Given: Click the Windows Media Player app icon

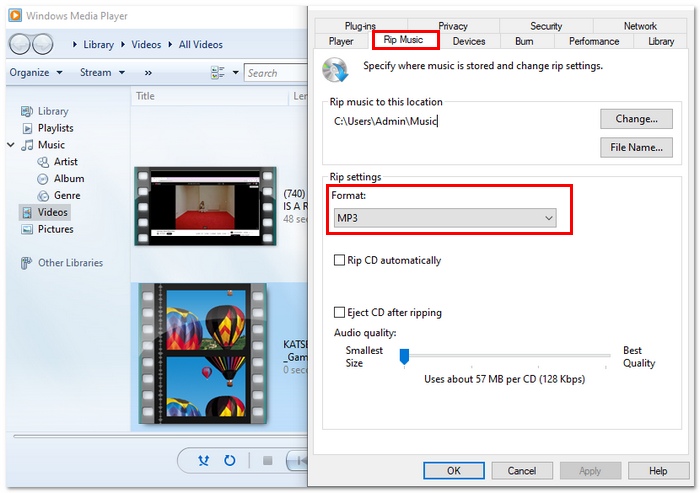Looking at the screenshot, I should pyautogui.click(x=15, y=16).
